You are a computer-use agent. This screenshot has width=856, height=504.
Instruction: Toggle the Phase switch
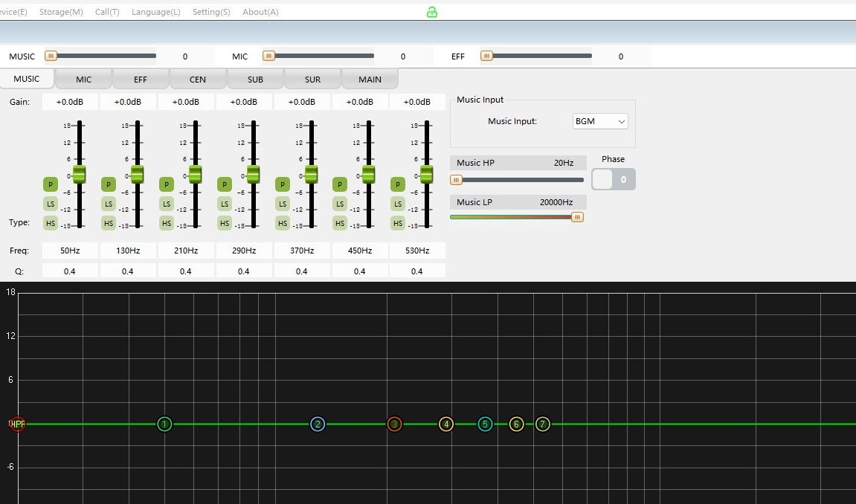click(x=613, y=179)
